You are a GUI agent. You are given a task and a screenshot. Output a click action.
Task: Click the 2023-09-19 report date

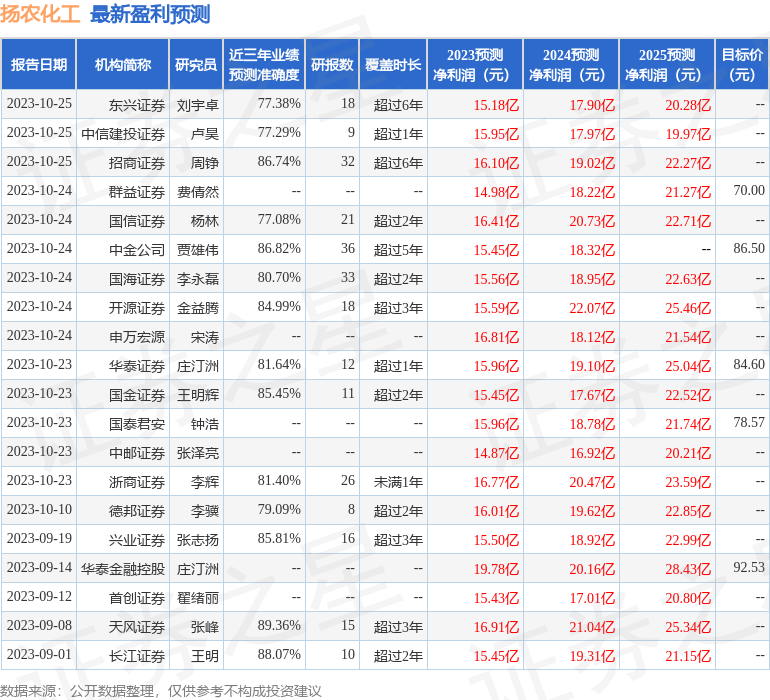[39, 538]
